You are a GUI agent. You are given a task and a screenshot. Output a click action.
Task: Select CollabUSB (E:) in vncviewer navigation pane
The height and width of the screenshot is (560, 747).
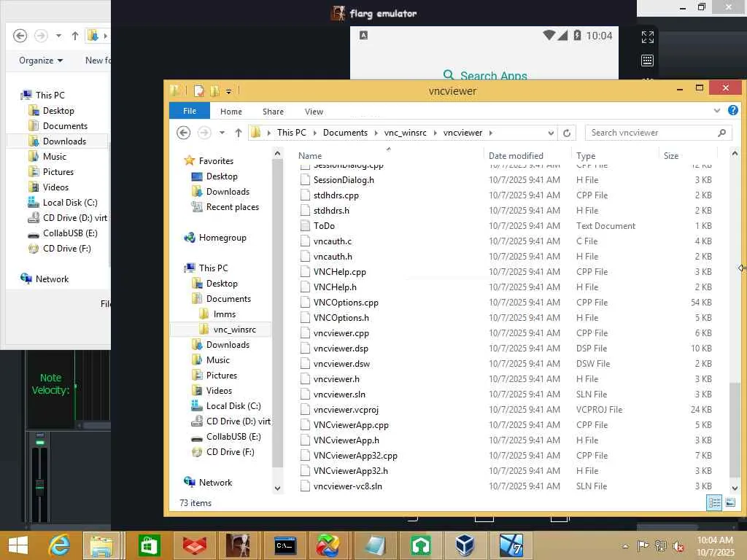coord(233,437)
